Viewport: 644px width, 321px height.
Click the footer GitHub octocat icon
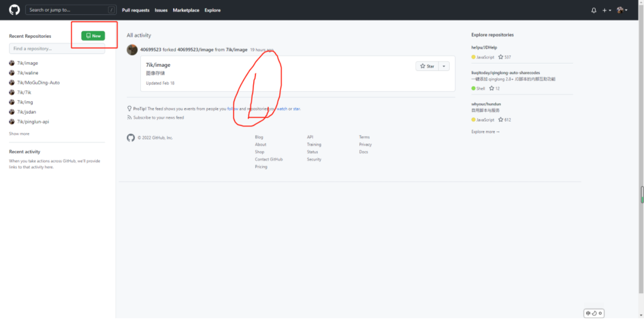pos(131,138)
